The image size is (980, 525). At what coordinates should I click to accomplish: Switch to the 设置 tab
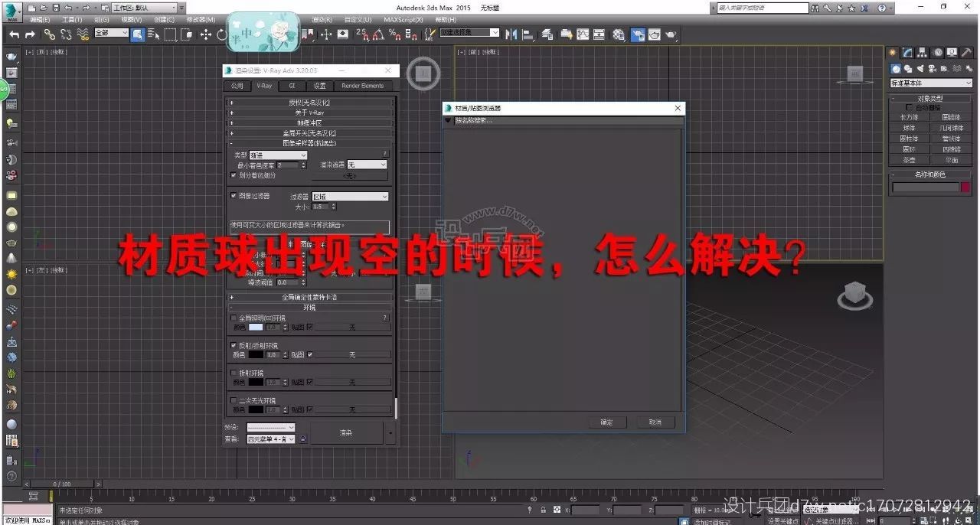tap(319, 86)
